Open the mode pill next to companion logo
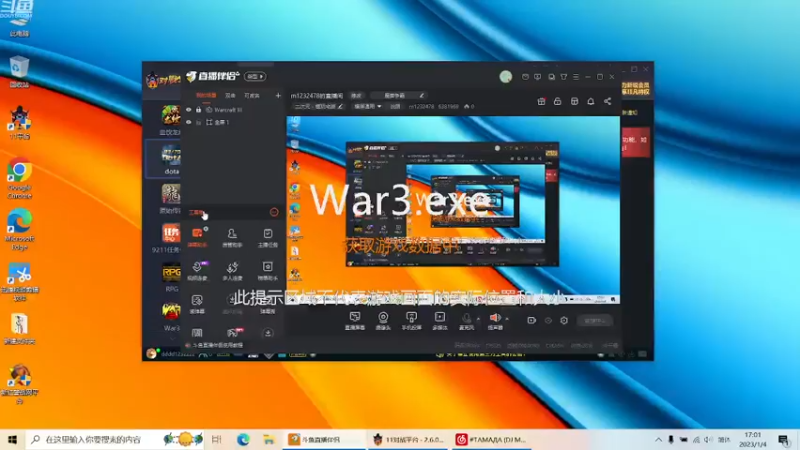The height and width of the screenshot is (450, 800). pyautogui.click(x=255, y=77)
